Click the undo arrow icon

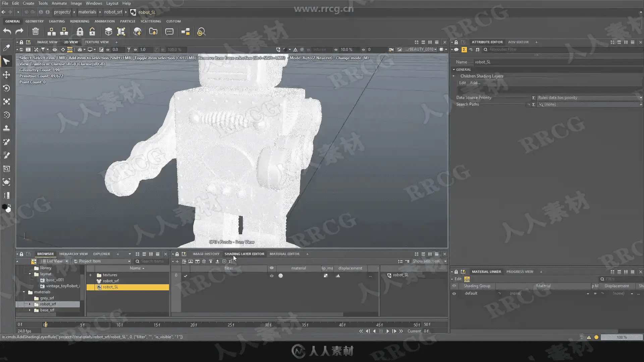(x=7, y=32)
